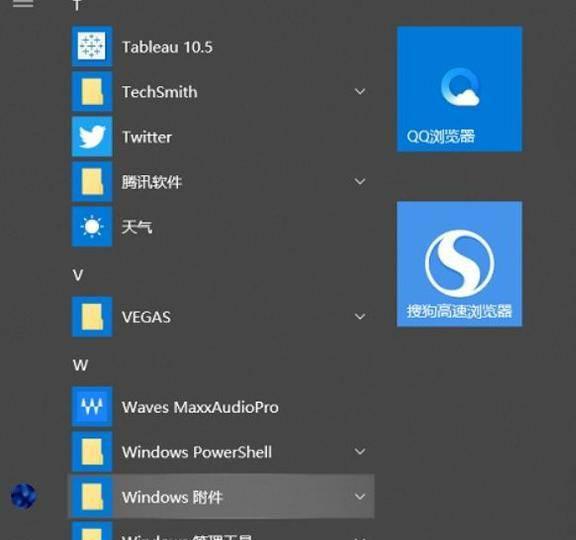Open the 天气 weather sun icon

click(x=92, y=227)
